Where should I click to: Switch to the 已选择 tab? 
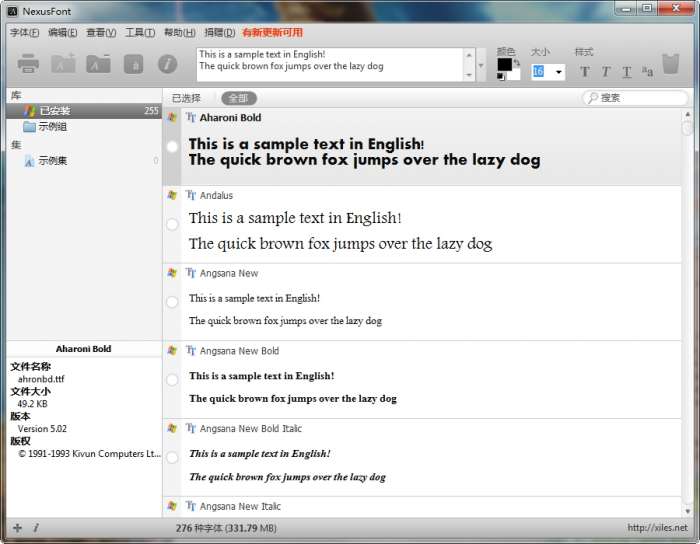(187, 98)
